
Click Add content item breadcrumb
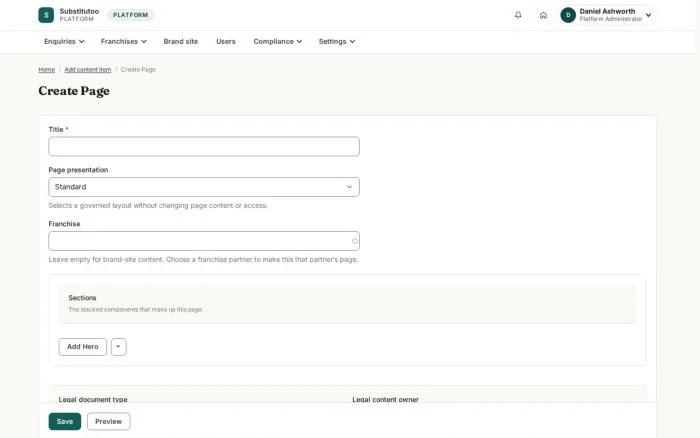(x=88, y=70)
